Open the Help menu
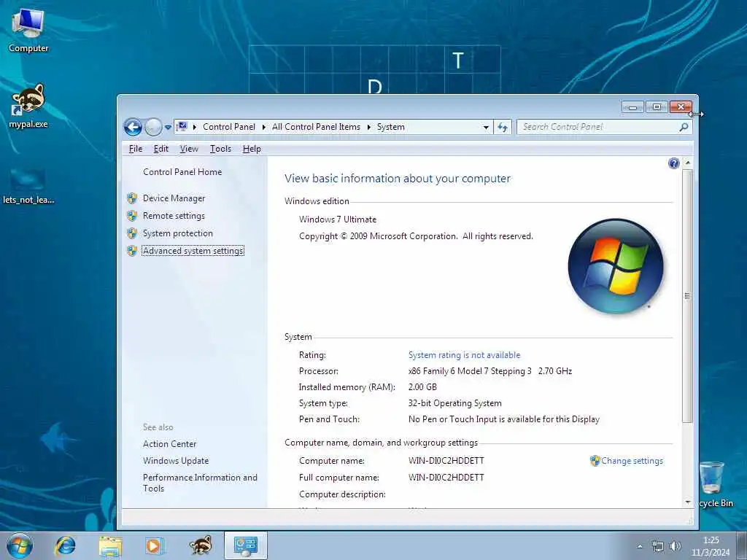This screenshot has height=560, width=747. 252,149
